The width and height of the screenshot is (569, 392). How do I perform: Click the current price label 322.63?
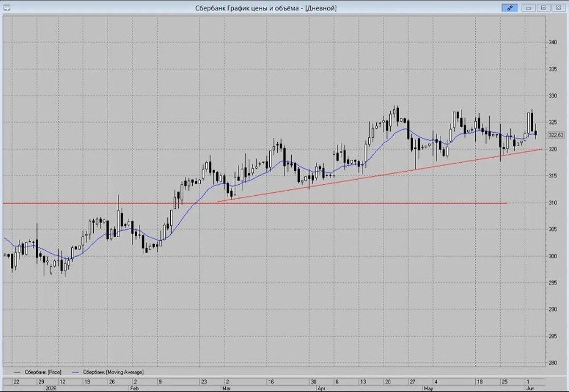click(555, 135)
